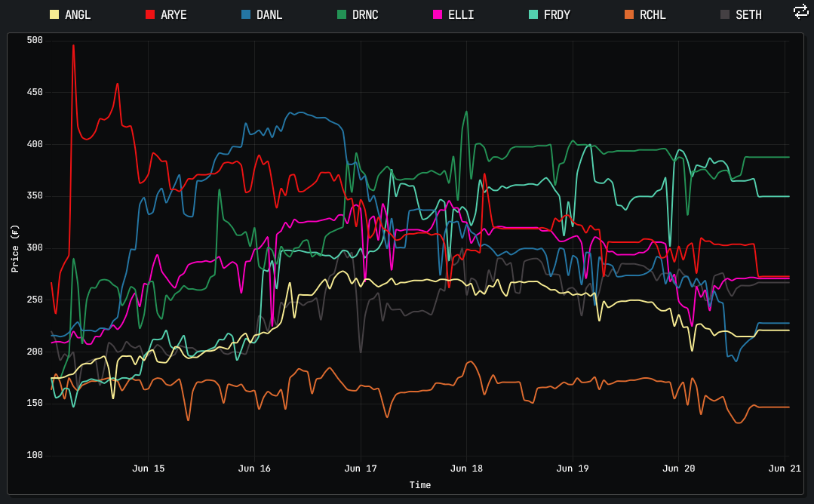Click the Jun 21 axis label
Screen dimensions: 814x504
click(x=785, y=469)
